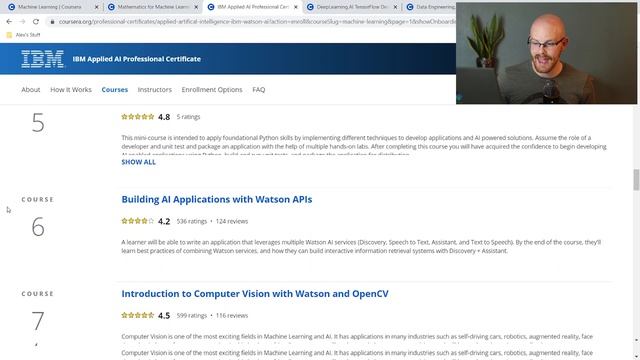Click the address bar URL
The image size is (640, 360).
tap(257, 22)
